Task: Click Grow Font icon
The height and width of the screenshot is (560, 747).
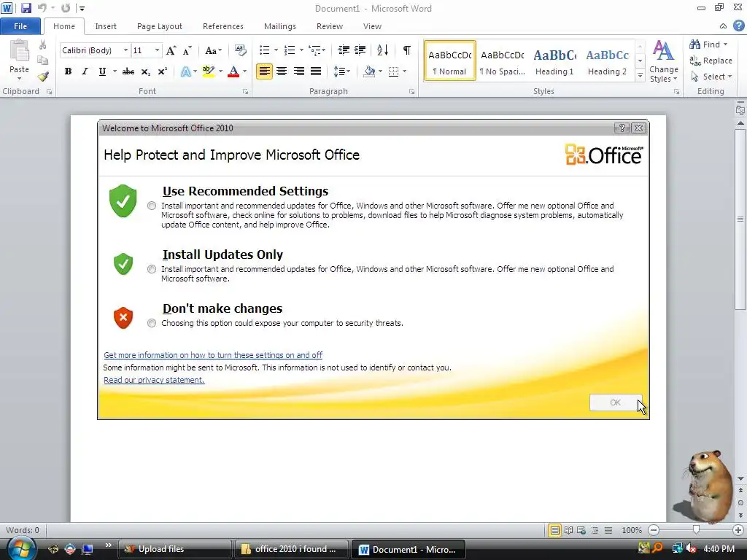Action: tap(171, 50)
